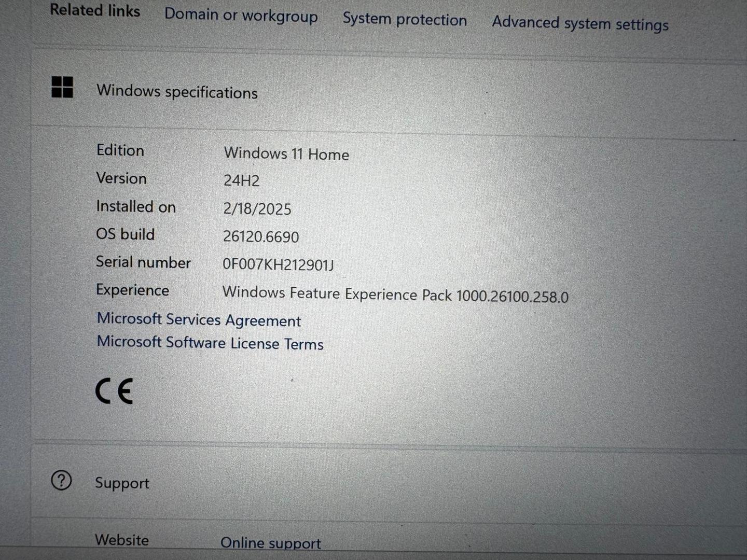Click the Website label

click(122, 540)
